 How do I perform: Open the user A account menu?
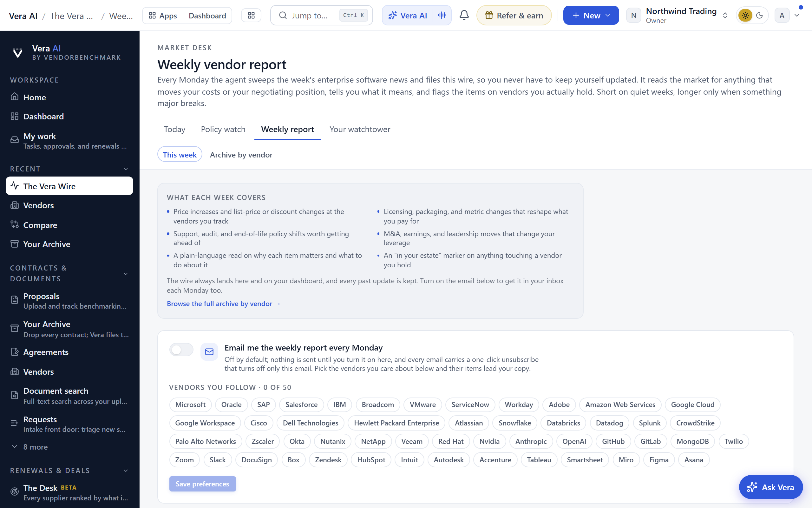point(788,16)
